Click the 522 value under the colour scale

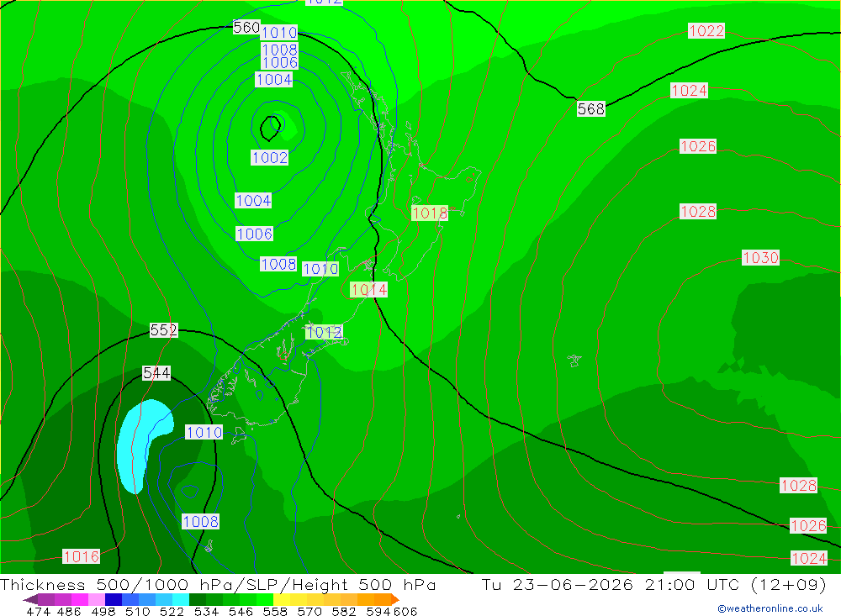point(172,611)
